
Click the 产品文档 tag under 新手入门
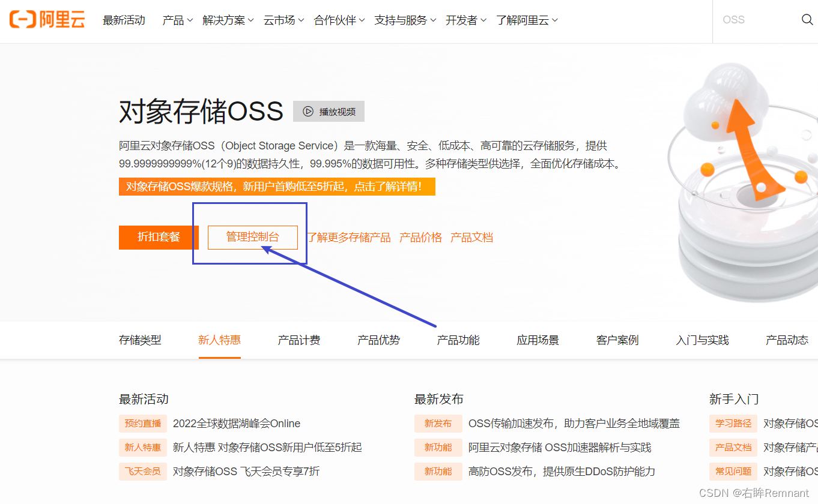point(733,448)
